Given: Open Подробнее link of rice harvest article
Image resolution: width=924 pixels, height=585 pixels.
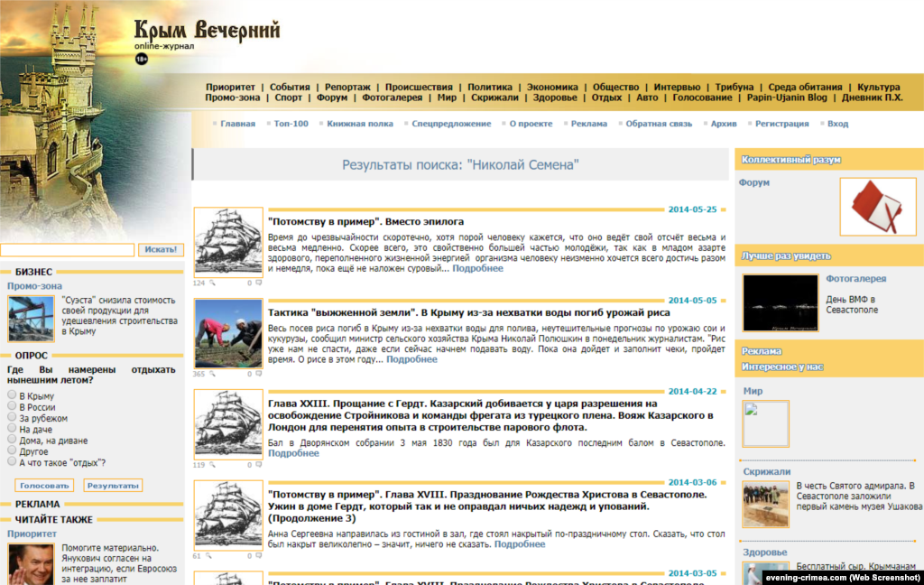Looking at the screenshot, I should (x=411, y=359).
